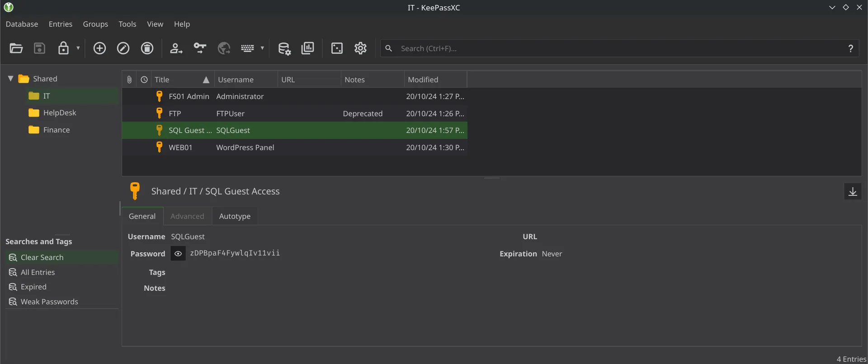Add new entry with plus icon

(99, 48)
